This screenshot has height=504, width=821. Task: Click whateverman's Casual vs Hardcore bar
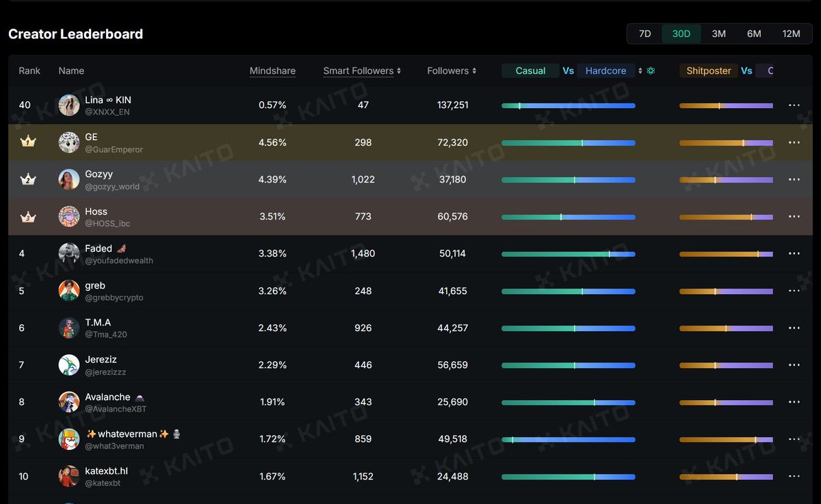569,439
